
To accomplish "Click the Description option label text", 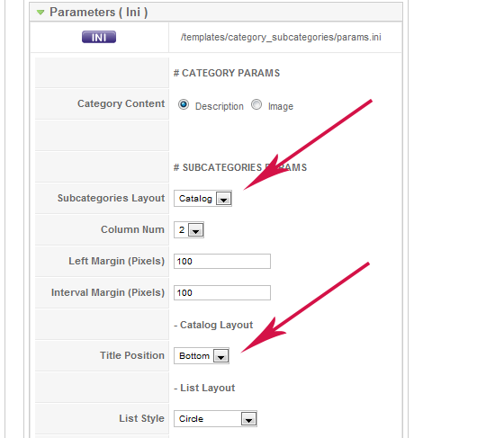I will pyautogui.click(x=220, y=106).
